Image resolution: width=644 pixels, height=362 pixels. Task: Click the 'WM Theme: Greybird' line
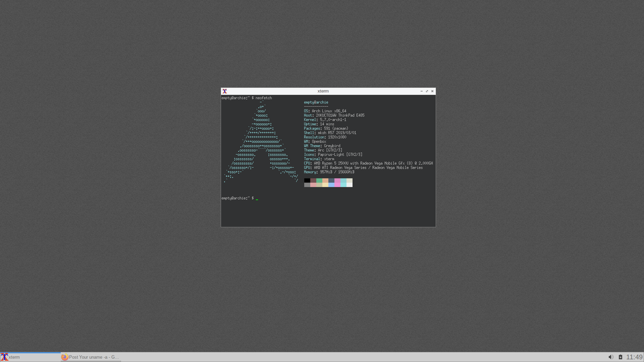coord(322,146)
